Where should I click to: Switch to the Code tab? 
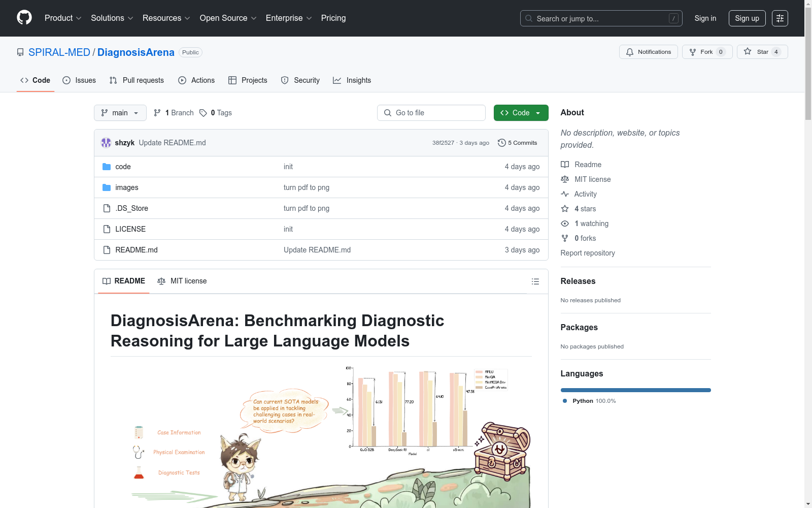pos(35,80)
